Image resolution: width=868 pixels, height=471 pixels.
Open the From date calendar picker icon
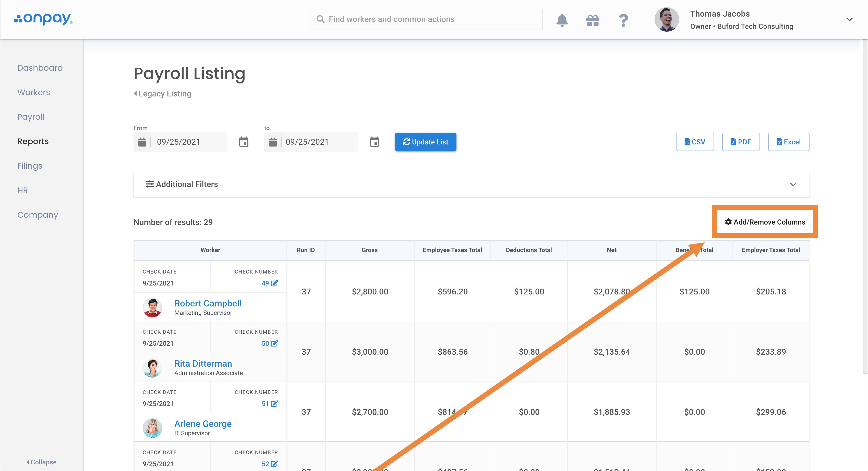tap(244, 142)
